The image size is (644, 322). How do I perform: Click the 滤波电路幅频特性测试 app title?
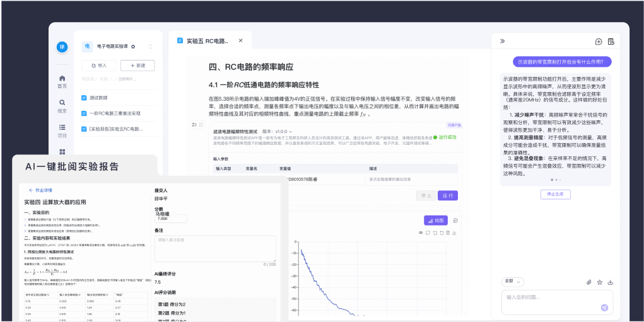click(235, 132)
